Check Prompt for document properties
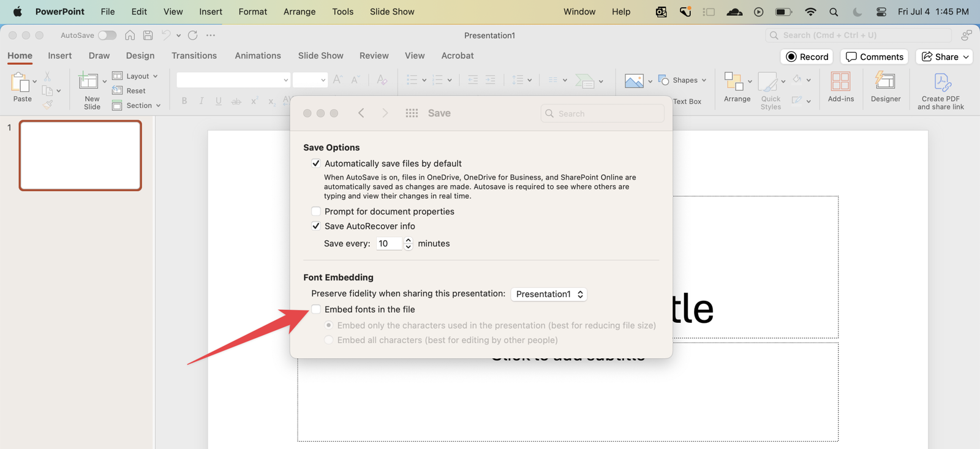980x449 pixels. (316, 211)
